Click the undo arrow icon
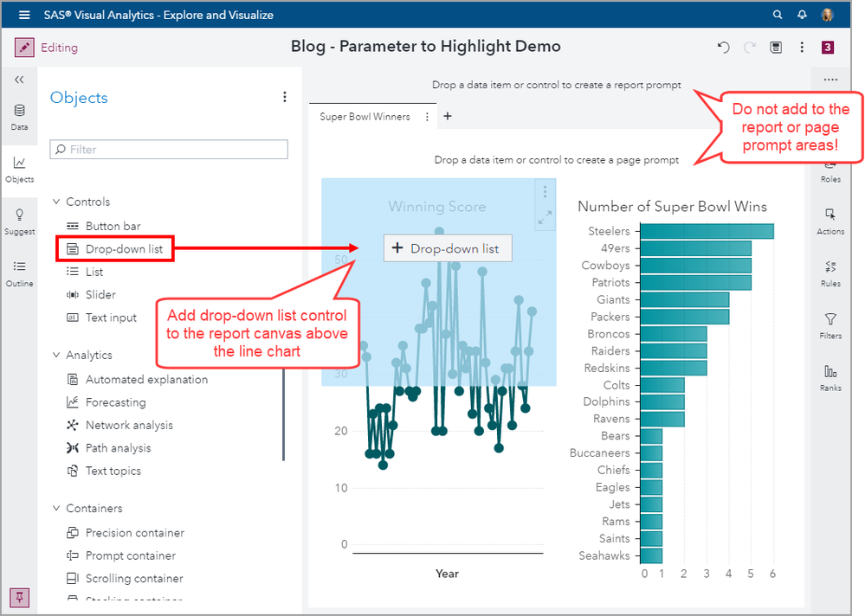The width and height of the screenshot is (865, 616). 723,48
